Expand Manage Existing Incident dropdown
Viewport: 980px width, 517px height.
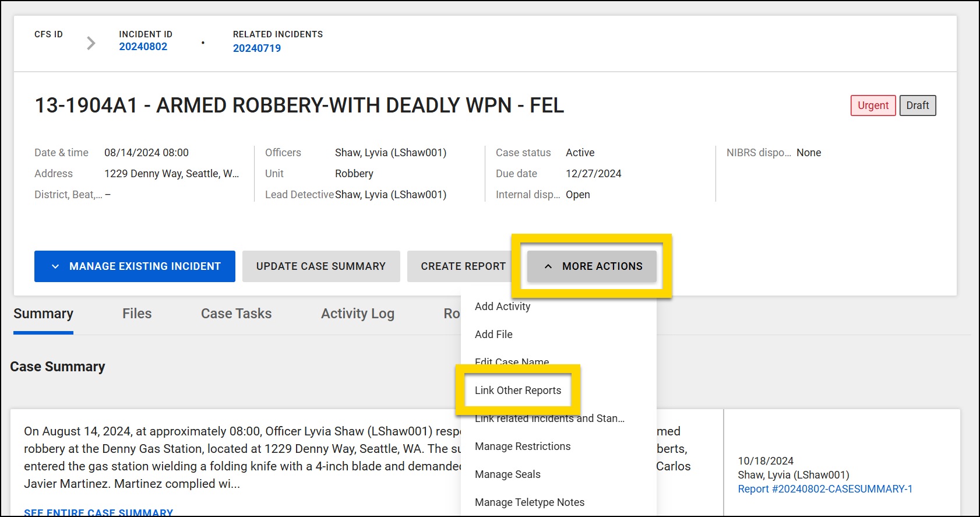tap(135, 266)
